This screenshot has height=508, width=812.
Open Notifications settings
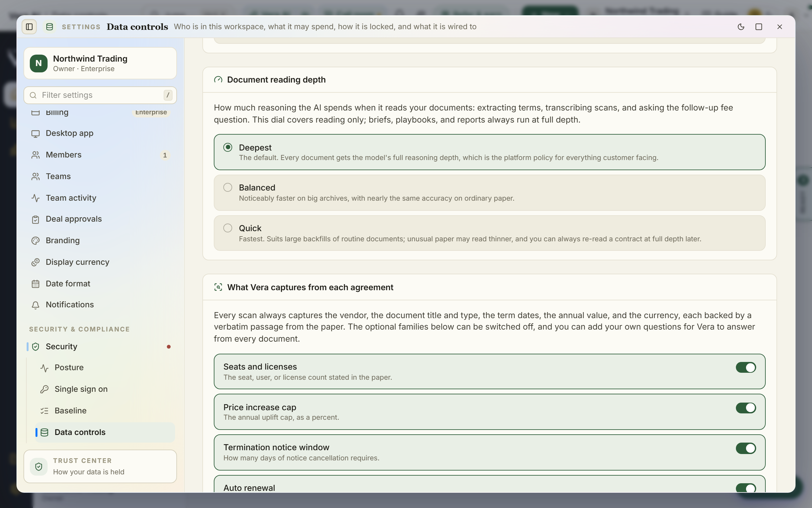pos(100,305)
